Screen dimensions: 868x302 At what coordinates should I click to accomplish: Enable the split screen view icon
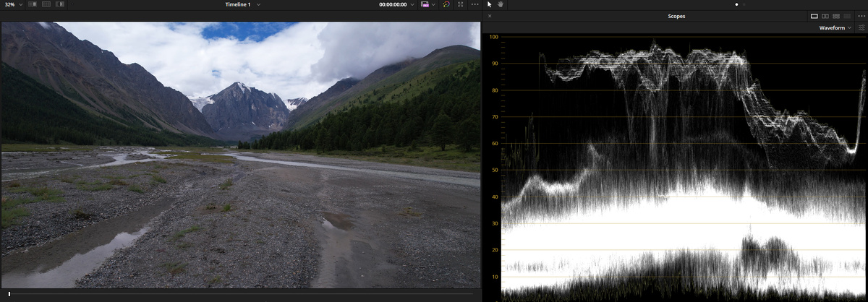46,4
